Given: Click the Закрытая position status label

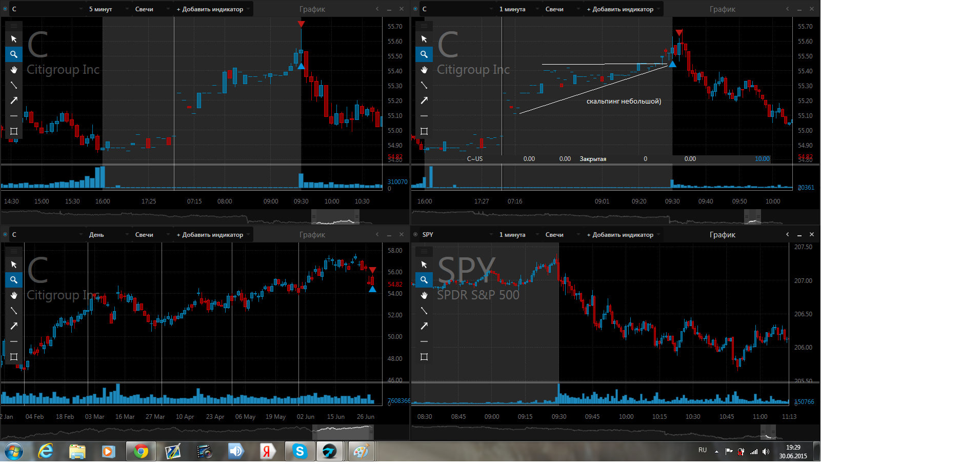Looking at the screenshot, I should [593, 159].
